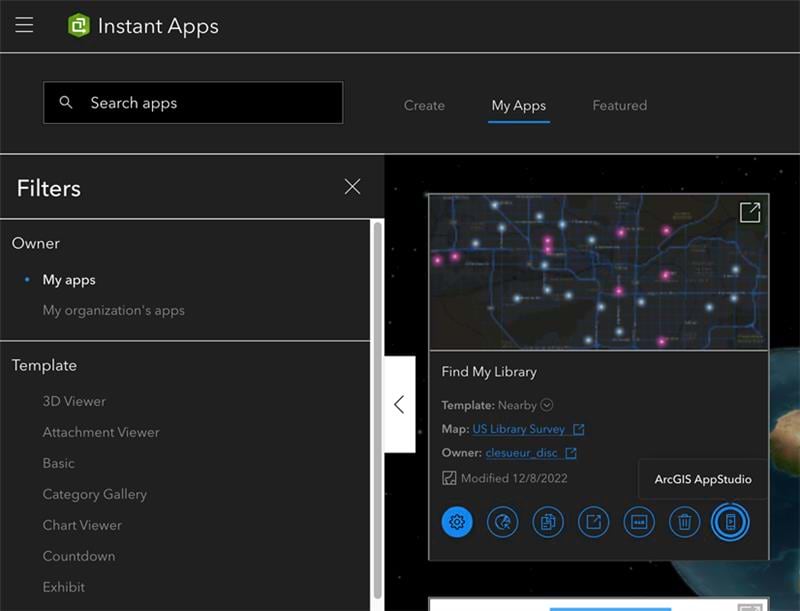Select My organization's apps filter
The width and height of the screenshot is (800, 611).
(113, 311)
